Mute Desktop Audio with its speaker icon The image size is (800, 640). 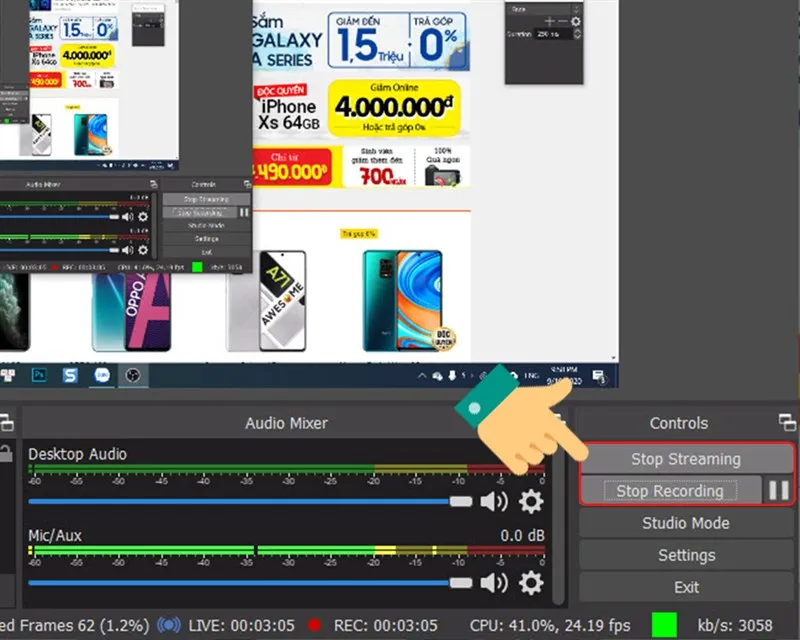(x=493, y=501)
